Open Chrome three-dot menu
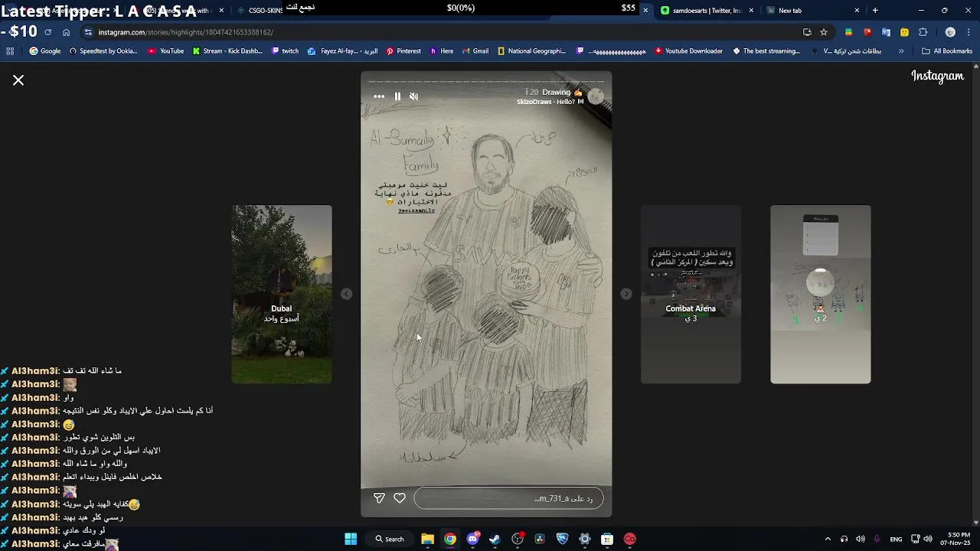980x551 pixels. [969, 32]
